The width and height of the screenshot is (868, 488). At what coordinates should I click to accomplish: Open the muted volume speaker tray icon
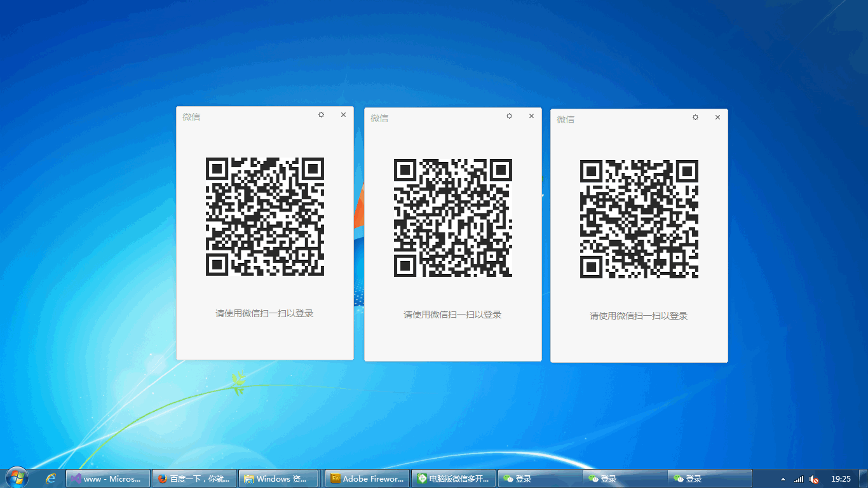click(x=814, y=479)
